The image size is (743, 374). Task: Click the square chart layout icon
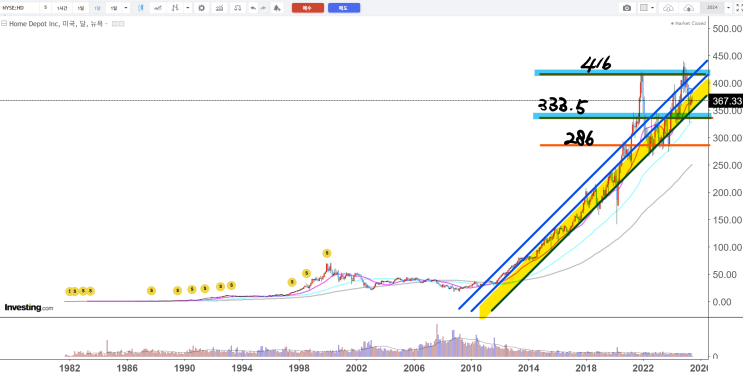point(643,8)
